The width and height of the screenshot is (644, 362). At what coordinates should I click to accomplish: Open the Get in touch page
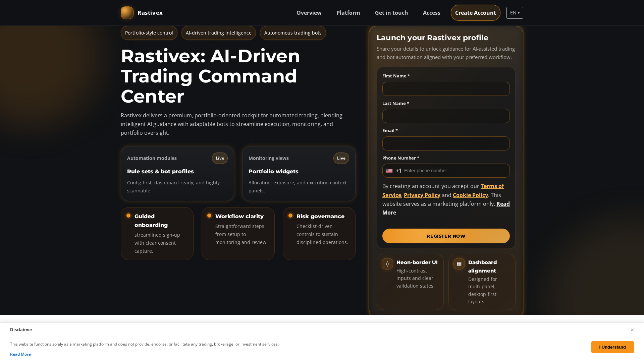[x=391, y=13]
